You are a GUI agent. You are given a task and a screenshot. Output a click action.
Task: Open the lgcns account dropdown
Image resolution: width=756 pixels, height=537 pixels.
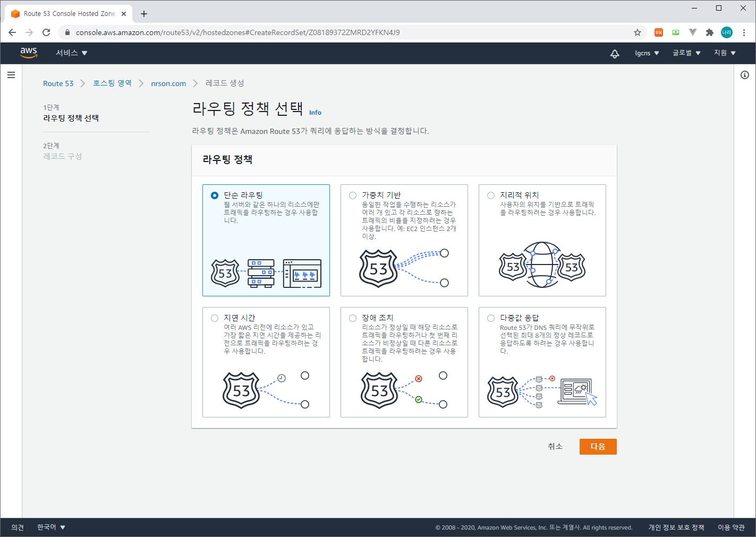(x=647, y=53)
